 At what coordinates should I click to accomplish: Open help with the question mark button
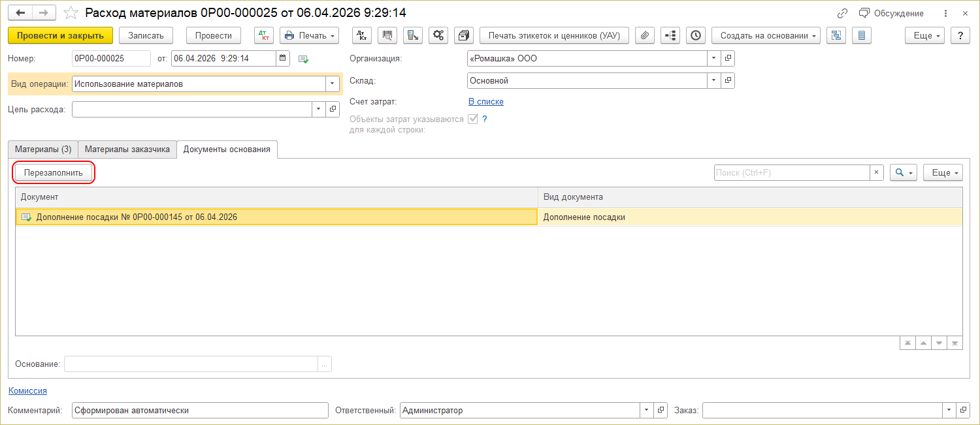point(960,35)
